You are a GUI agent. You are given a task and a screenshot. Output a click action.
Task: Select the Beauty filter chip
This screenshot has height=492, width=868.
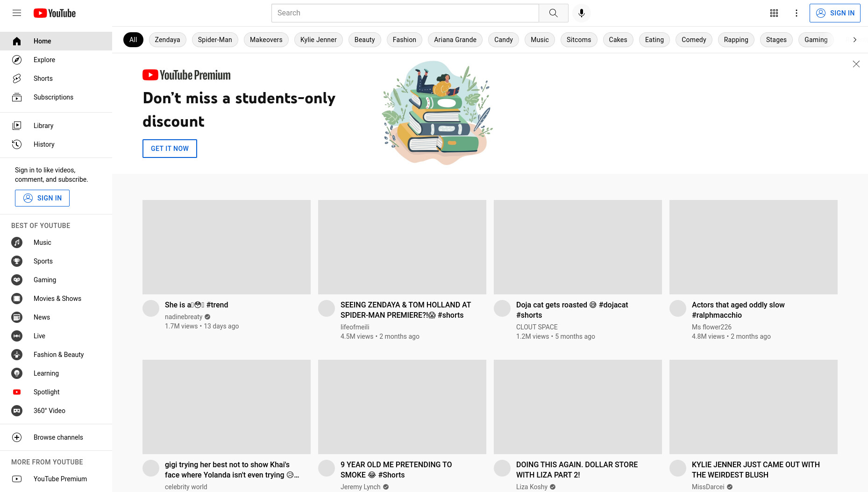point(364,40)
